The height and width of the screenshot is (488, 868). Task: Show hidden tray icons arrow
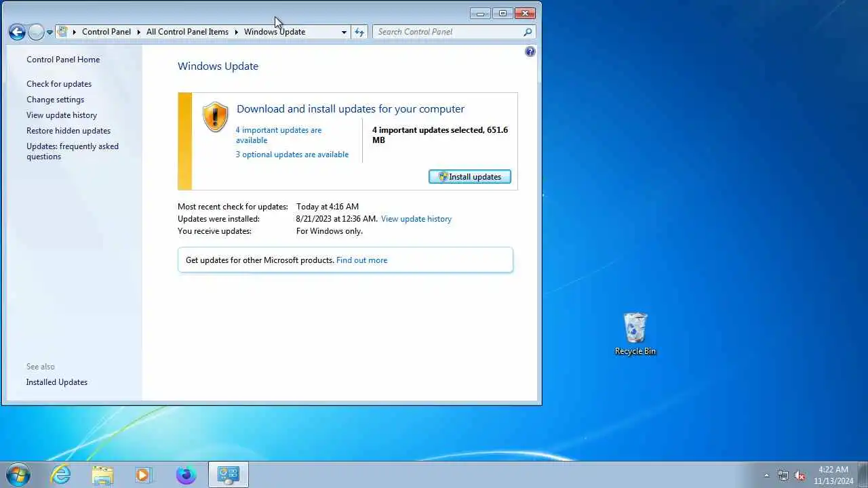tap(767, 475)
